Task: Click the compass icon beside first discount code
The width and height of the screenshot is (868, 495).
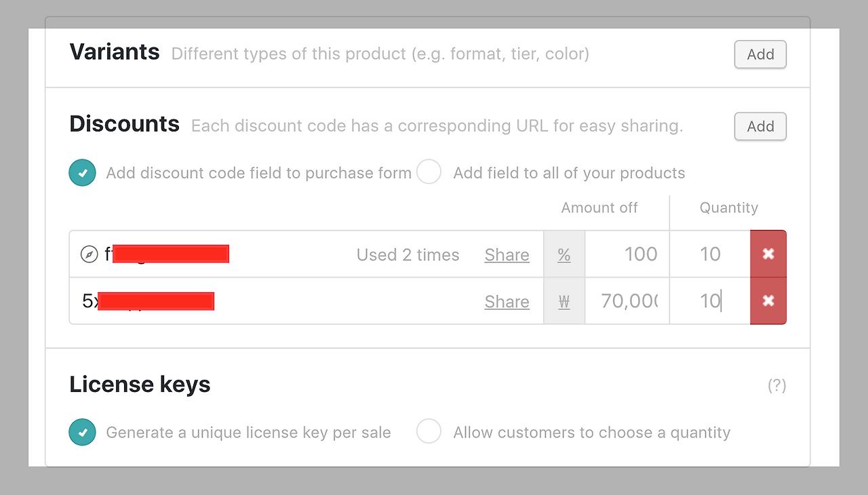Action: (89, 255)
